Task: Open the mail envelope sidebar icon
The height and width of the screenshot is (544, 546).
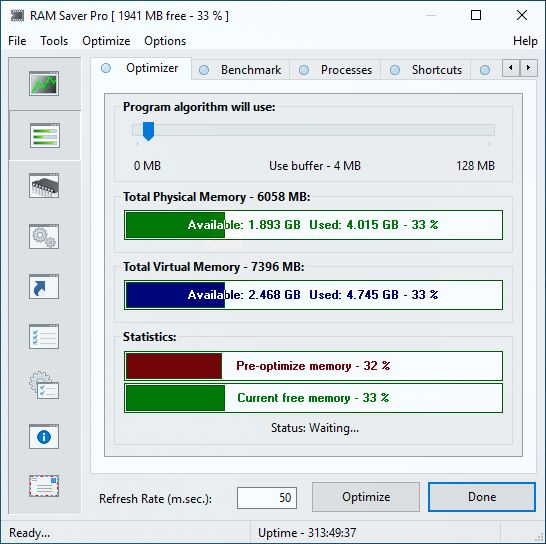Action: 44,486
